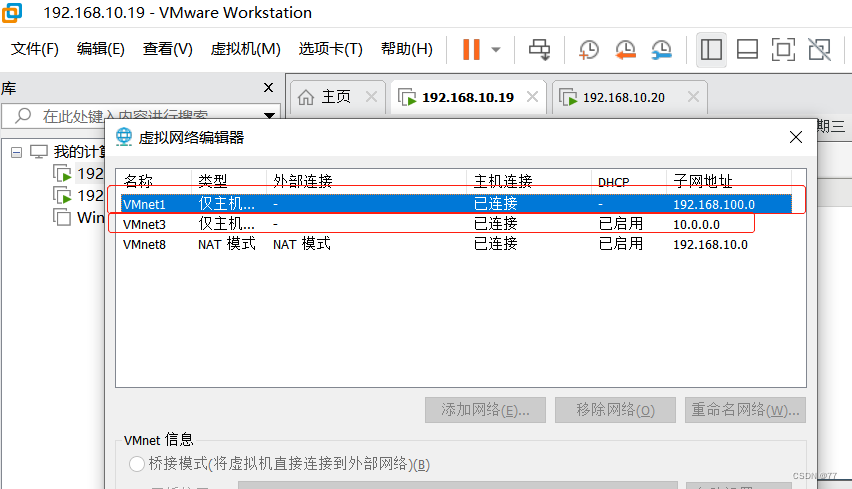Open the snapshot manager wrench icon
This screenshot has width=852, height=489.
click(662, 49)
